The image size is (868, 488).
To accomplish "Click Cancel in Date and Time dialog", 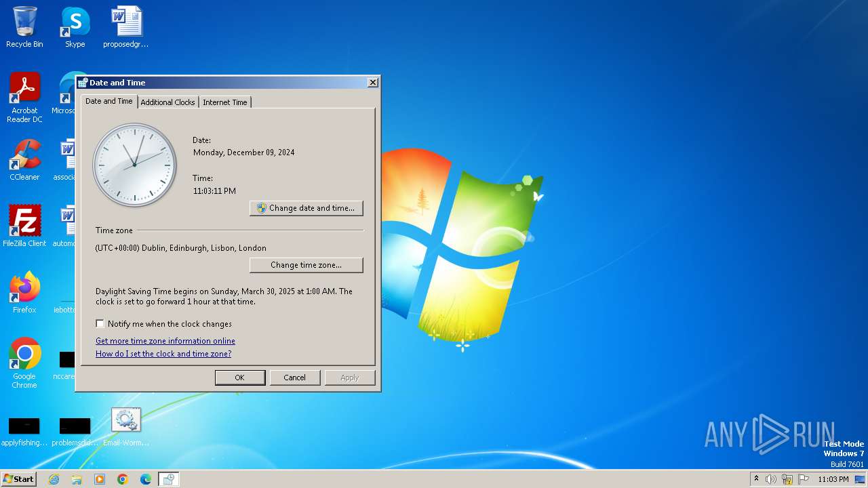I will (295, 378).
